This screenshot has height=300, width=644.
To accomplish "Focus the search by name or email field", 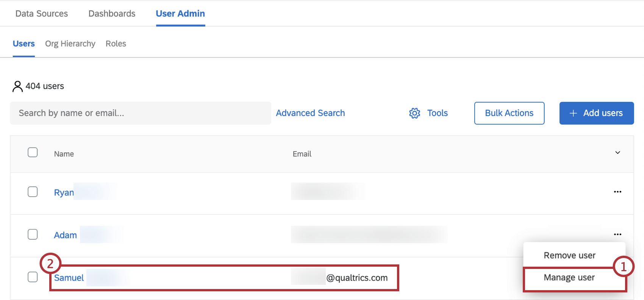I will tap(140, 113).
